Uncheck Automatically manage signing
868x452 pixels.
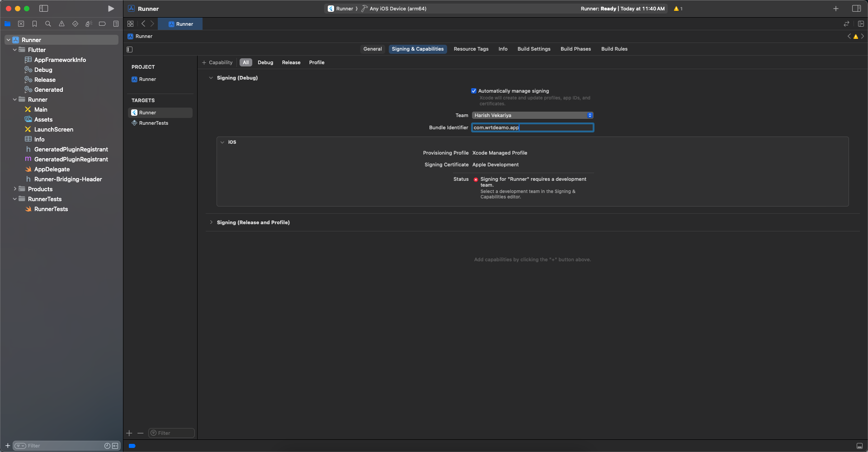coord(474,91)
